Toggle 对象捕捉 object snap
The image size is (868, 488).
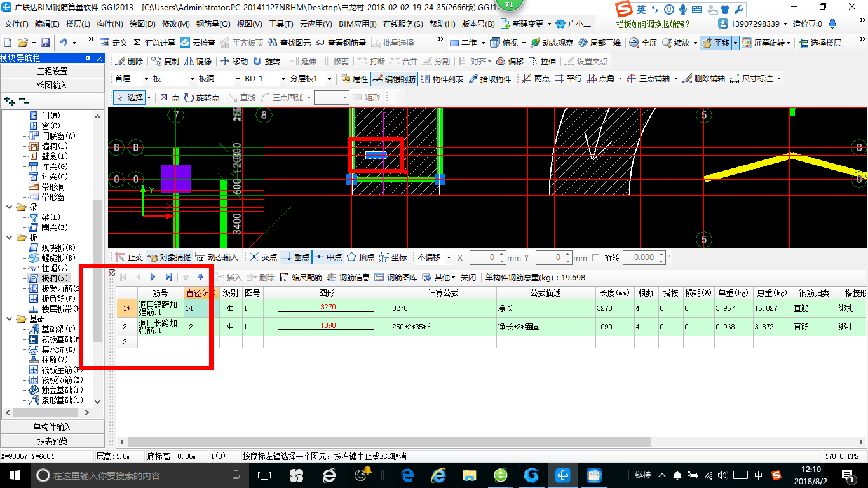(x=169, y=257)
